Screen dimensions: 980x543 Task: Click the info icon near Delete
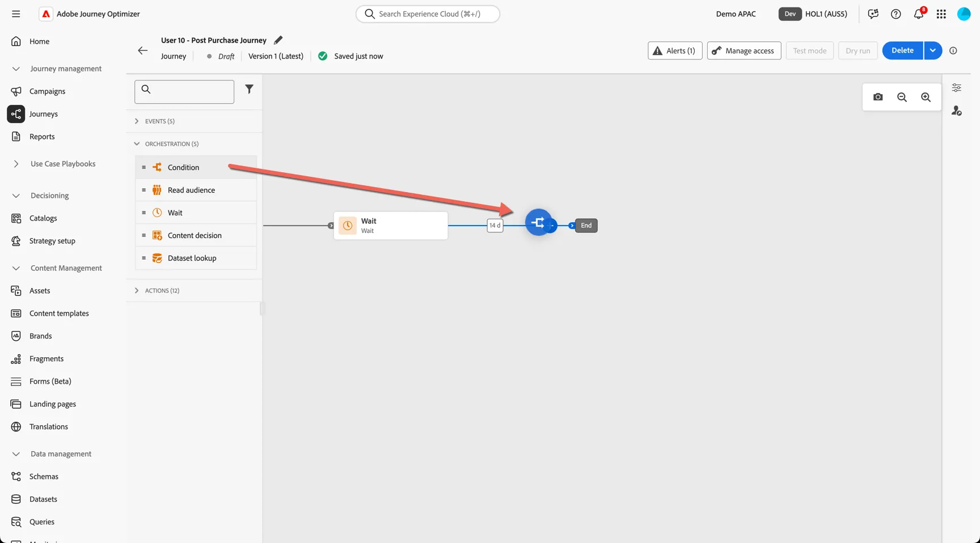pos(953,50)
